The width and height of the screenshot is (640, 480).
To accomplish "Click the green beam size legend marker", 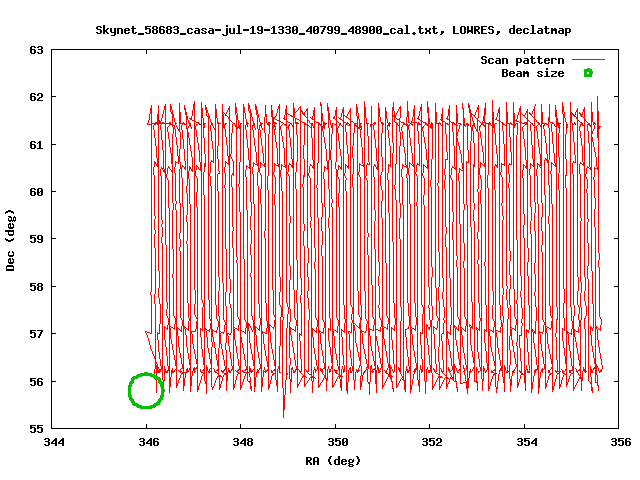I will (588, 73).
